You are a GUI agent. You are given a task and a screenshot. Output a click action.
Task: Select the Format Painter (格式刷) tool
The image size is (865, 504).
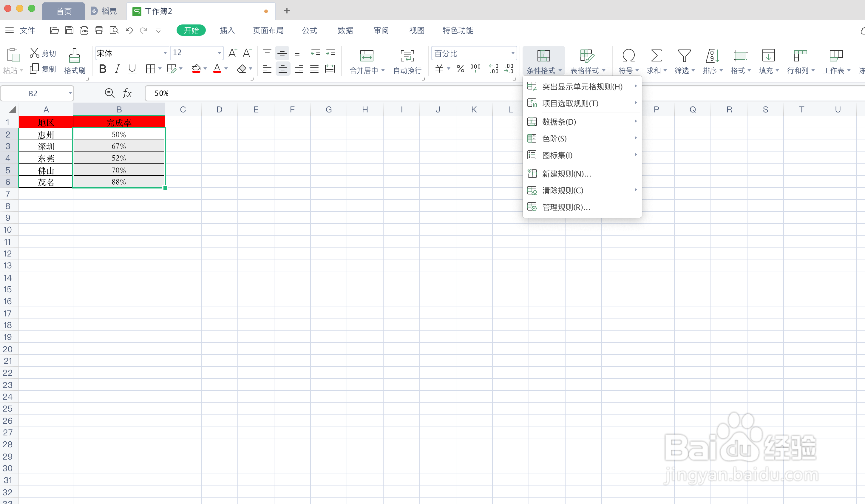coord(75,61)
